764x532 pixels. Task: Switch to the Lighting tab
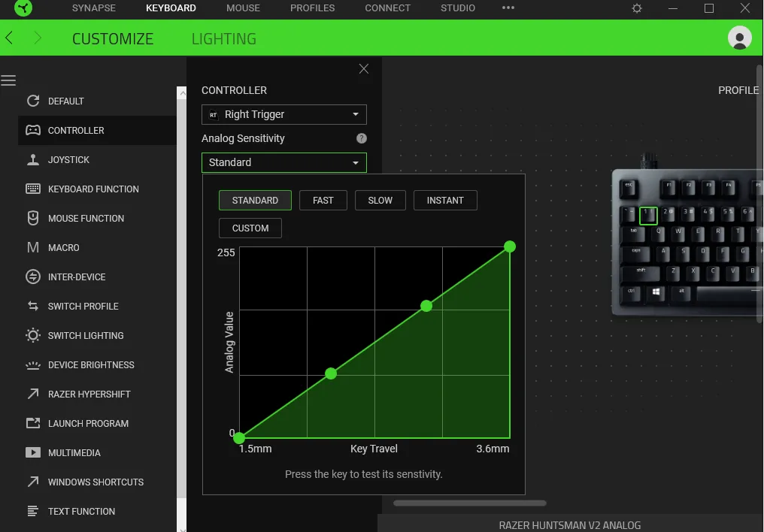(223, 38)
